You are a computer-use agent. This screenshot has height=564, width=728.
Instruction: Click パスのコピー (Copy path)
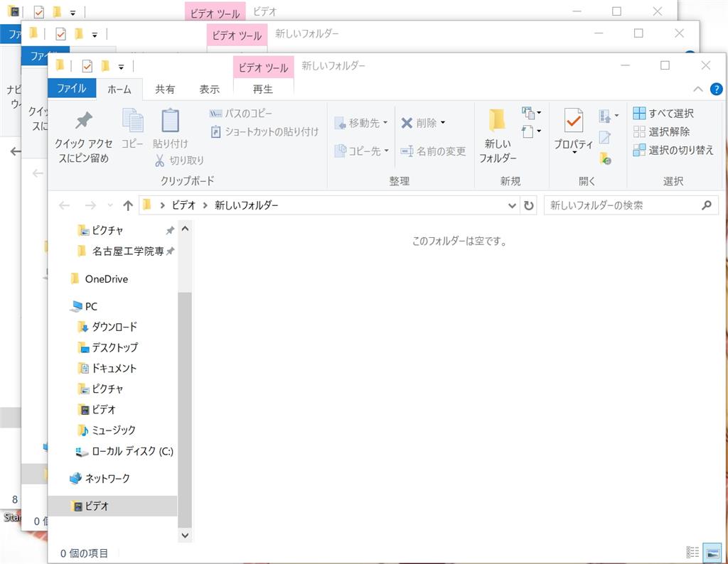(x=240, y=113)
